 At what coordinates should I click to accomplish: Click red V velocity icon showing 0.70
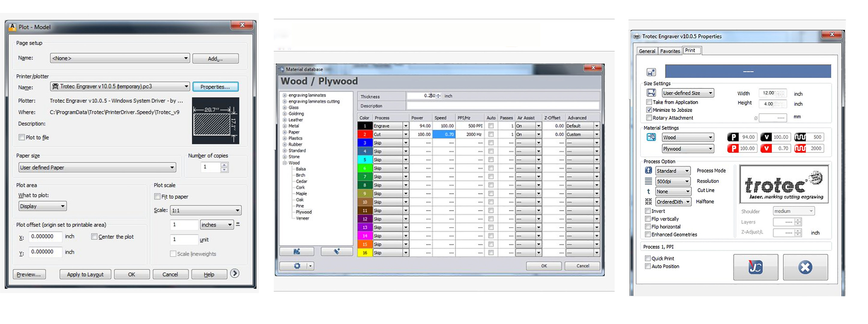point(766,148)
